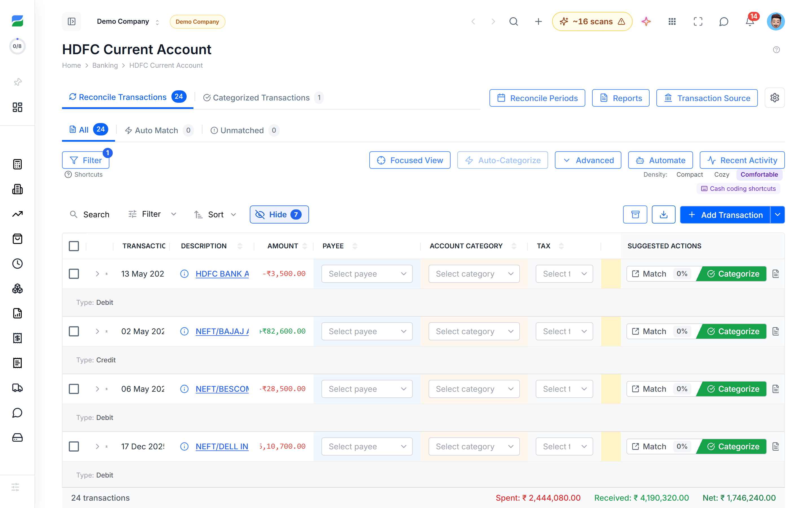The image size is (812, 508).
Task: Select the All 24 sub-tab
Action: (x=89, y=130)
